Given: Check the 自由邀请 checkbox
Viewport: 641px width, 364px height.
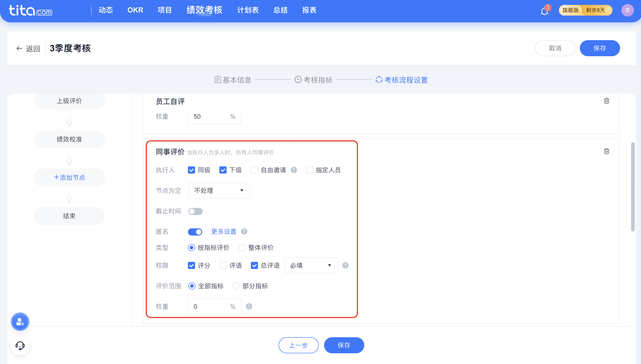Looking at the screenshot, I should [x=254, y=170].
